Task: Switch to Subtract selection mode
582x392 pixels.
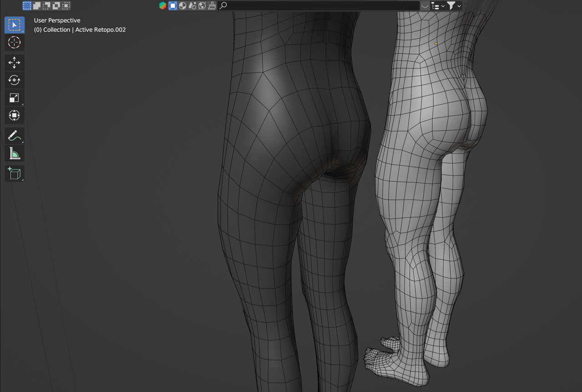Action: point(46,6)
